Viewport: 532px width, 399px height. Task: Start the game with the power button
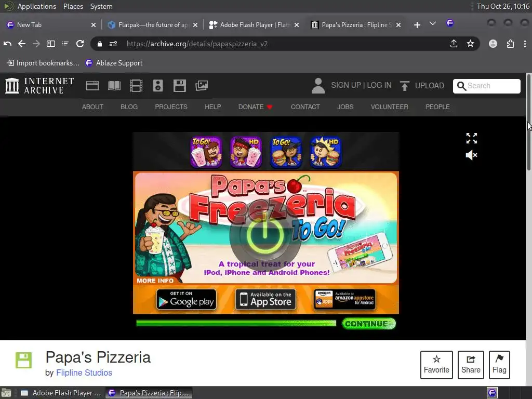(x=265, y=235)
